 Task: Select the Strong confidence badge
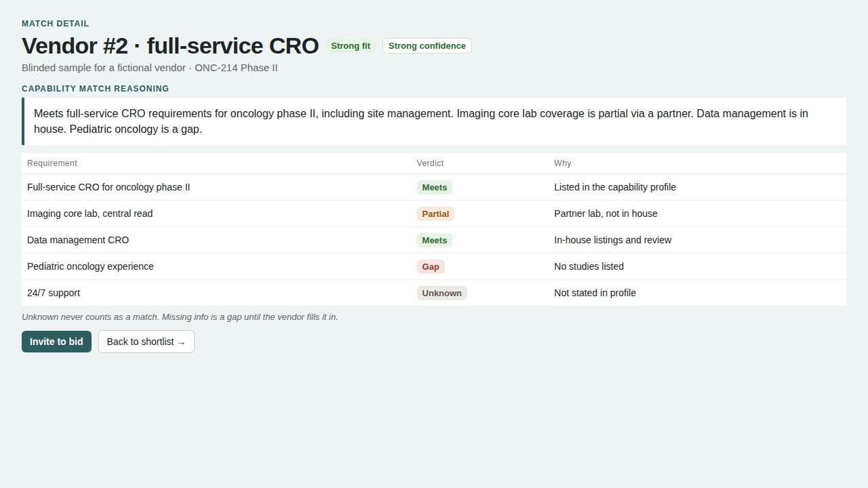[427, 46]
